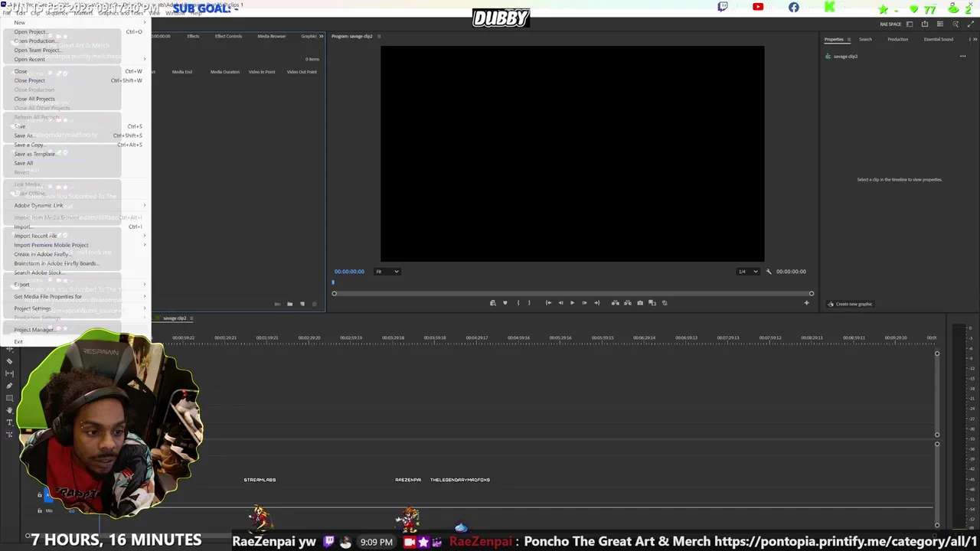
Task: Click New Bin folder icon in Project panel
Action: (x=289, y=305)
